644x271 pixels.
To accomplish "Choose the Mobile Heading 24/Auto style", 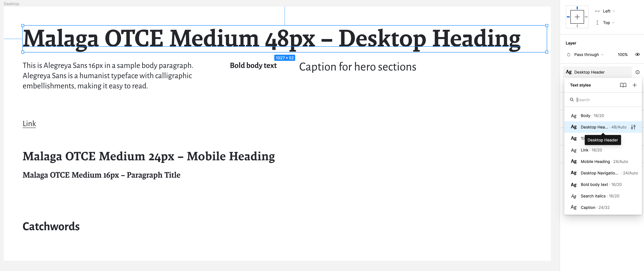I will pos(603,162).
